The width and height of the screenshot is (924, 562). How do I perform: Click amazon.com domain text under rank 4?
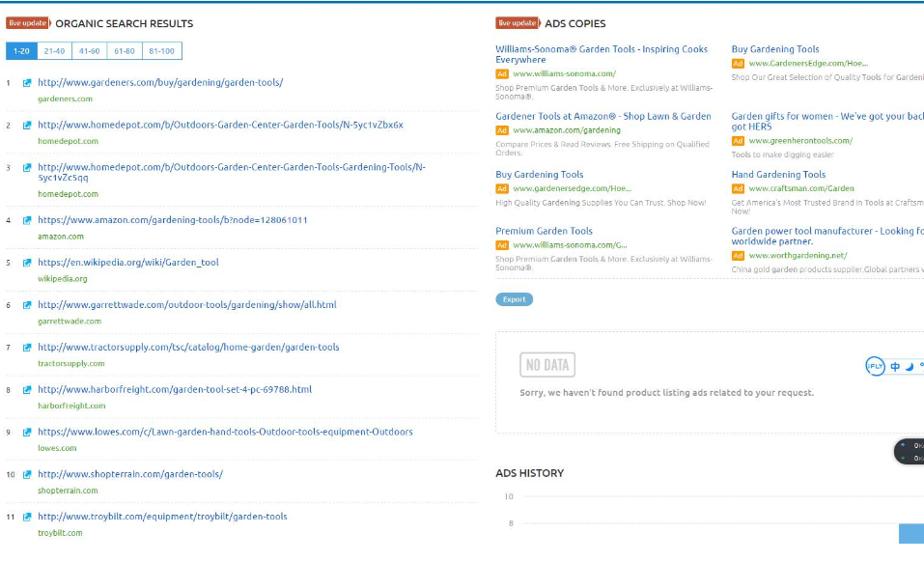(61, 237)
